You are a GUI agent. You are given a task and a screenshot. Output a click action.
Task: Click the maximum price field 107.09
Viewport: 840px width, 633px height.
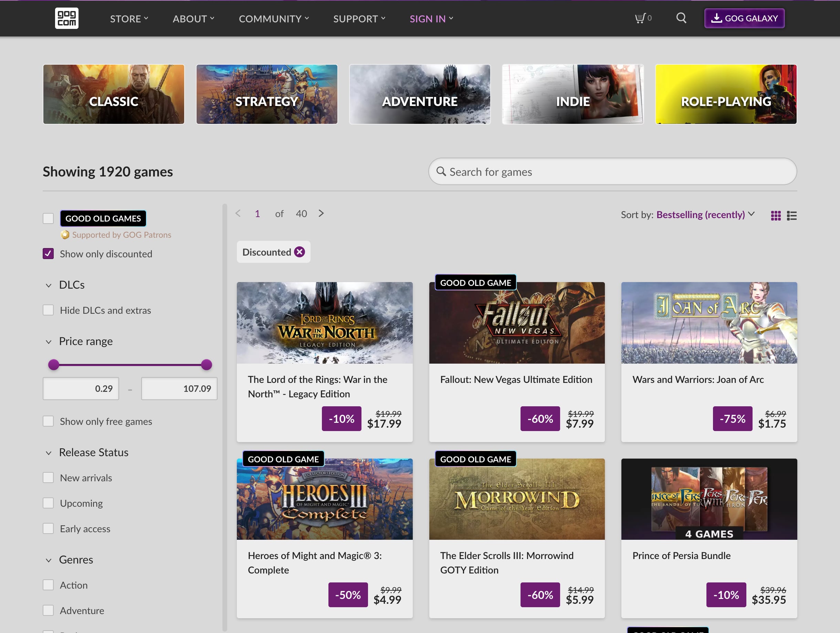pos(179,388)
